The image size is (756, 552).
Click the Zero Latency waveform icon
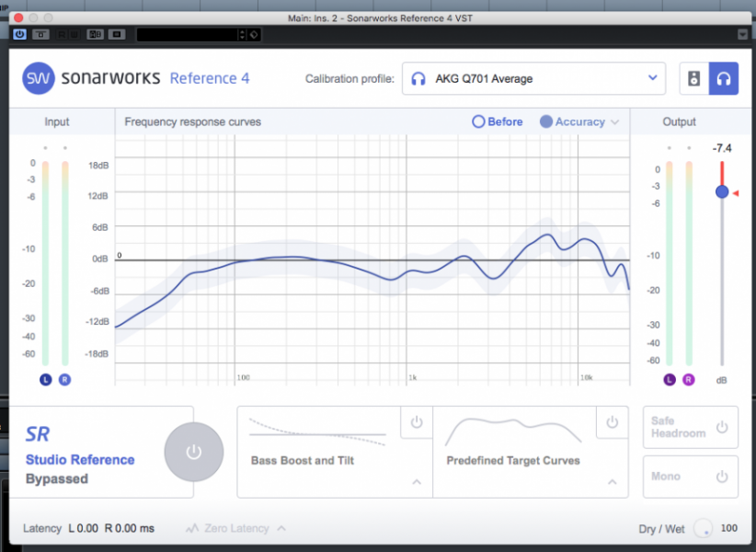(x=192, y=528)
